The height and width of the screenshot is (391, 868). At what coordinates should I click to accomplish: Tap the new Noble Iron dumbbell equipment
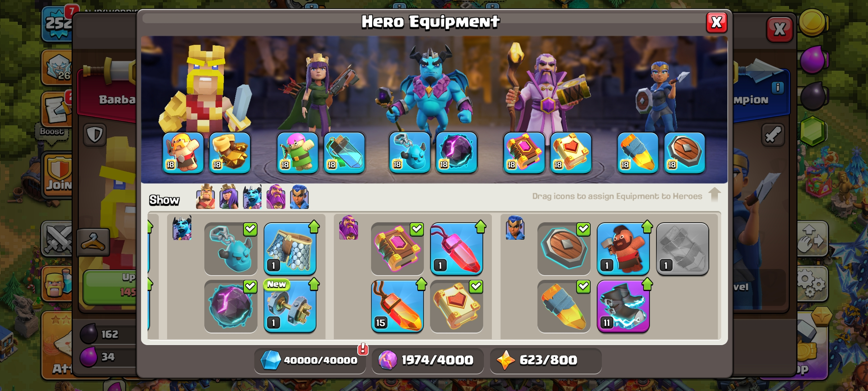pos(290,306)
